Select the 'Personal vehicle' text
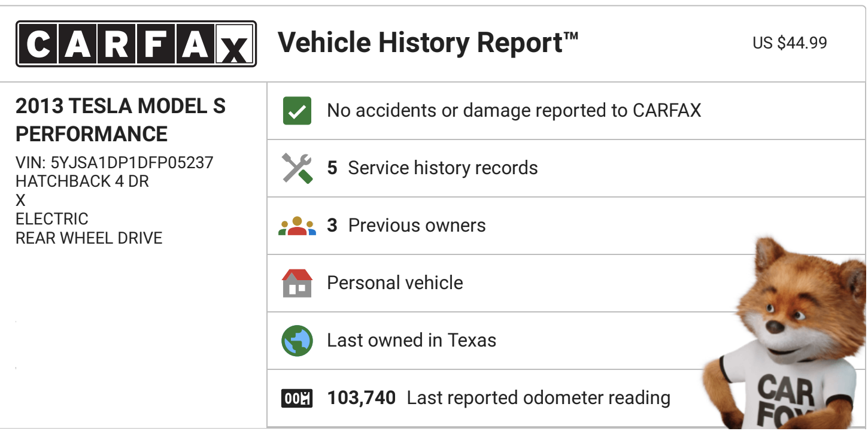Viewport: 868px width, 431px height. click(x=395, y=283)
